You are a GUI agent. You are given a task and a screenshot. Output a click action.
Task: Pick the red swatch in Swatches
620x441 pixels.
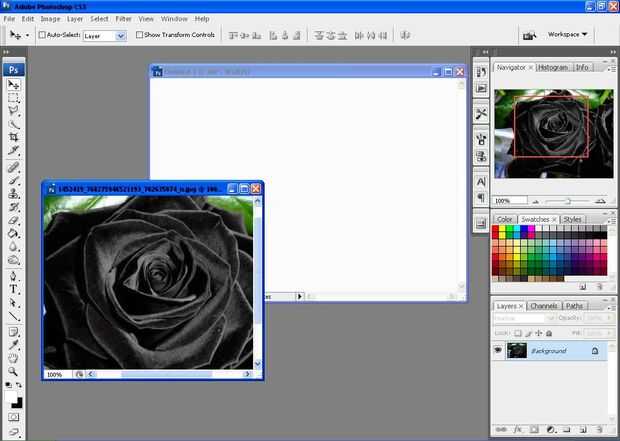[495, 229]
